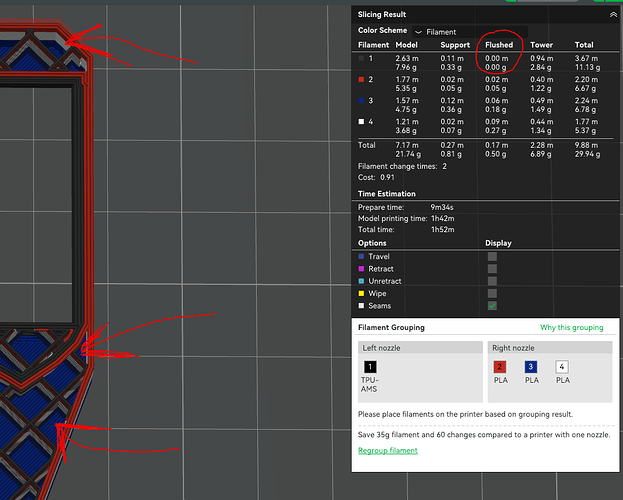Click the Filament Grouping heading
The image size is (623, 500).
391,328
